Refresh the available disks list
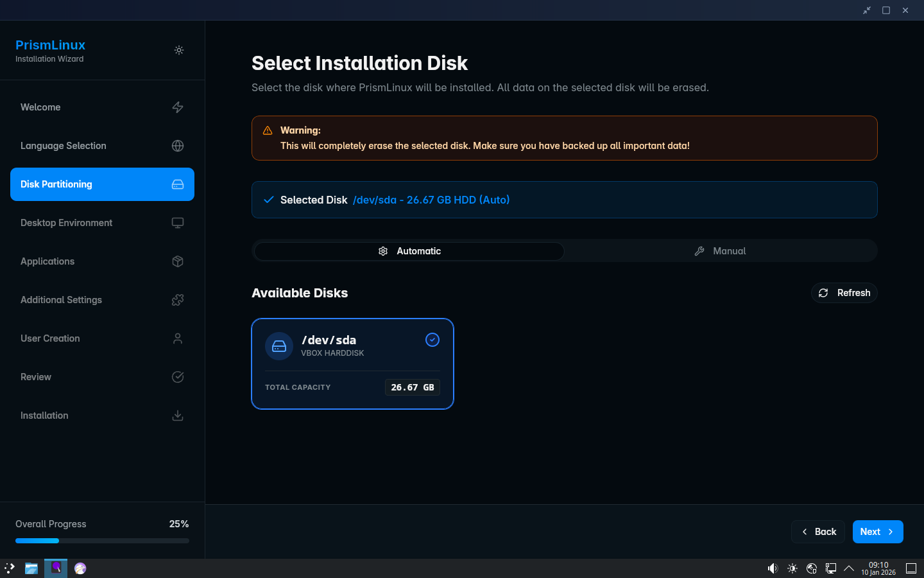The image size is (924, 578). click(x=844, y=293)
